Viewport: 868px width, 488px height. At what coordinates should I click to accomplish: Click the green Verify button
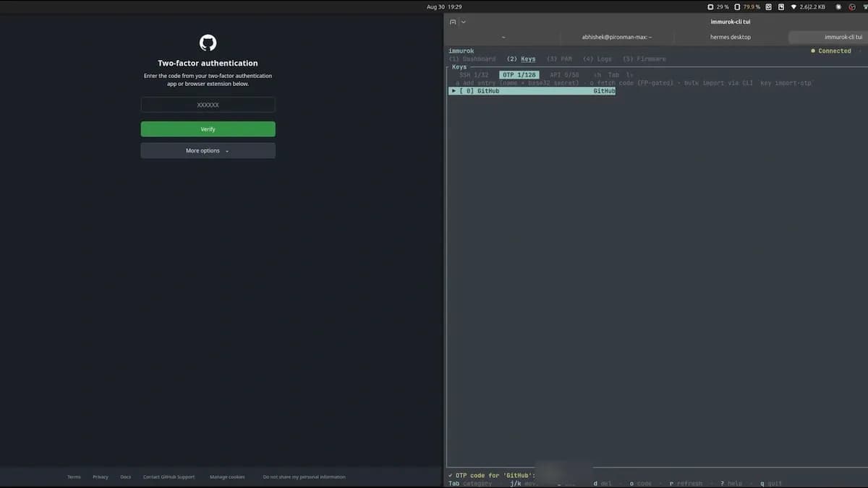pyautogui.click(x=208, y=129)
